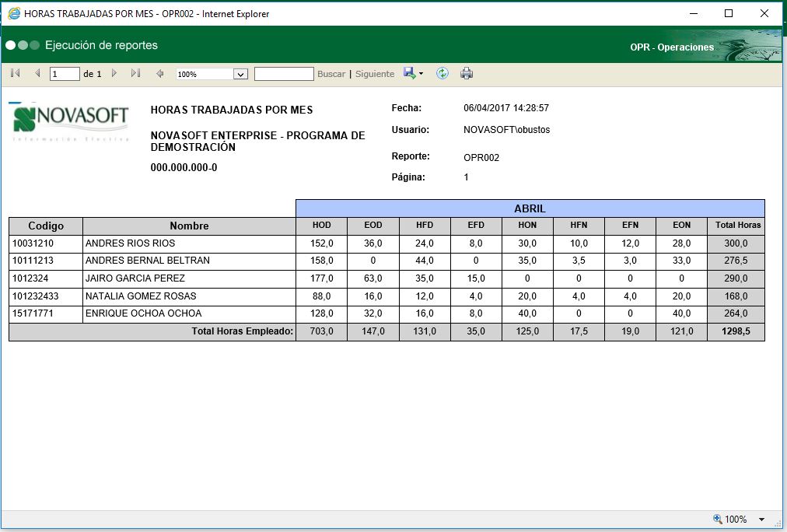Click the EOD column header
Image resolution: width=787 pixels, height=532 pixels.
point(373,226)
